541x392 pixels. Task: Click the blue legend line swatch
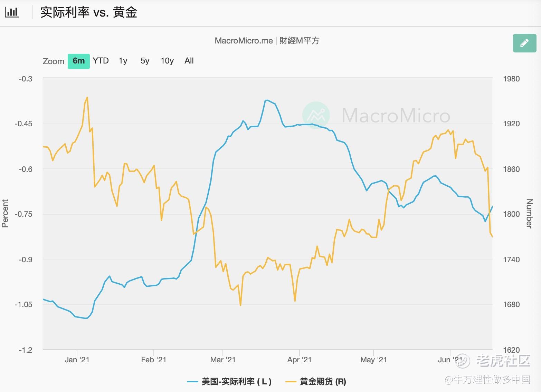192,382
